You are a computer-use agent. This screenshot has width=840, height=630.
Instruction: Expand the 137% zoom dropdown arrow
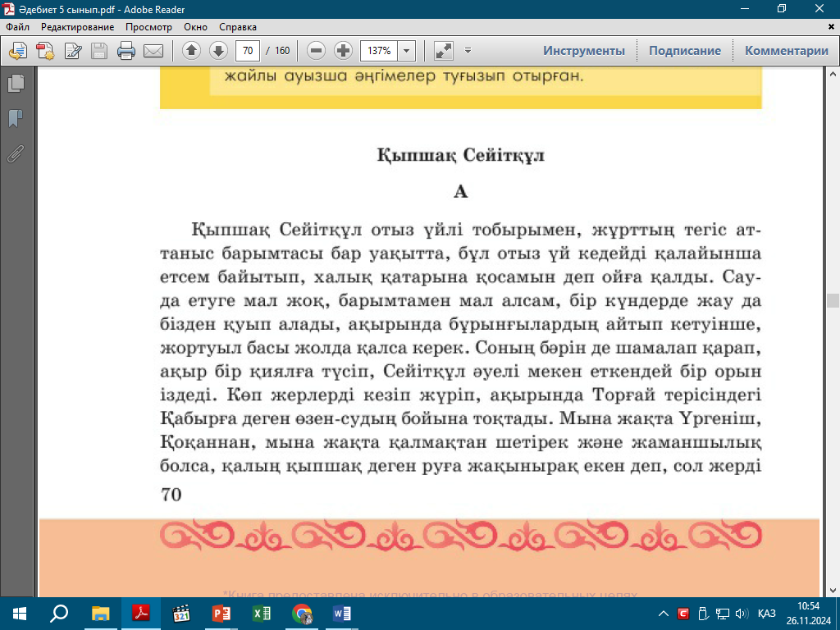pyautogui.click(x=407, y=51)
